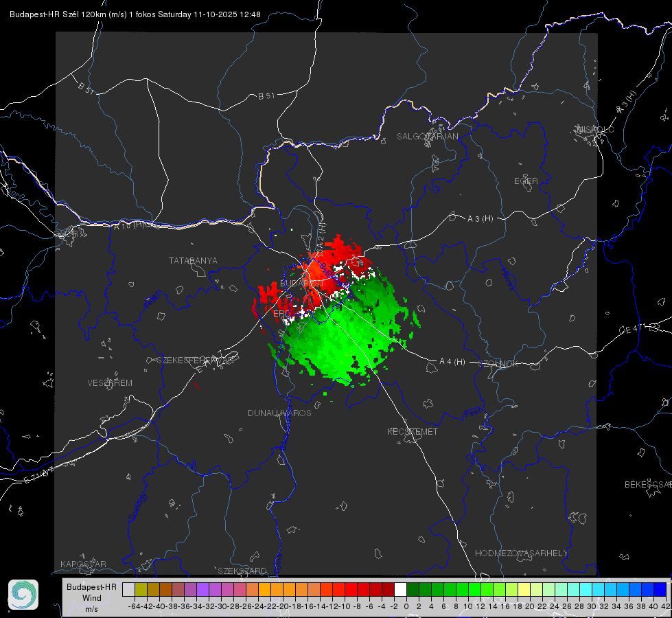Viewport: 672px width, 618px height.
Task: Click the KECSKEMÉT city label
Action: (x=413, y=431)
